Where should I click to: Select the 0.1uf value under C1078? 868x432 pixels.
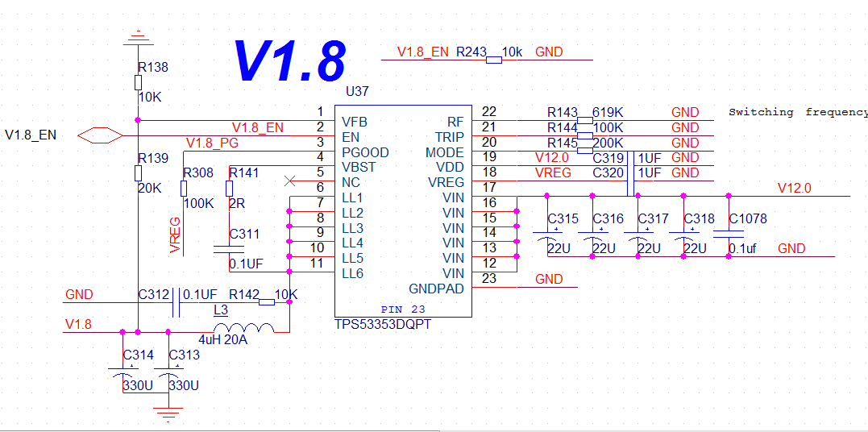click(742, 249)
